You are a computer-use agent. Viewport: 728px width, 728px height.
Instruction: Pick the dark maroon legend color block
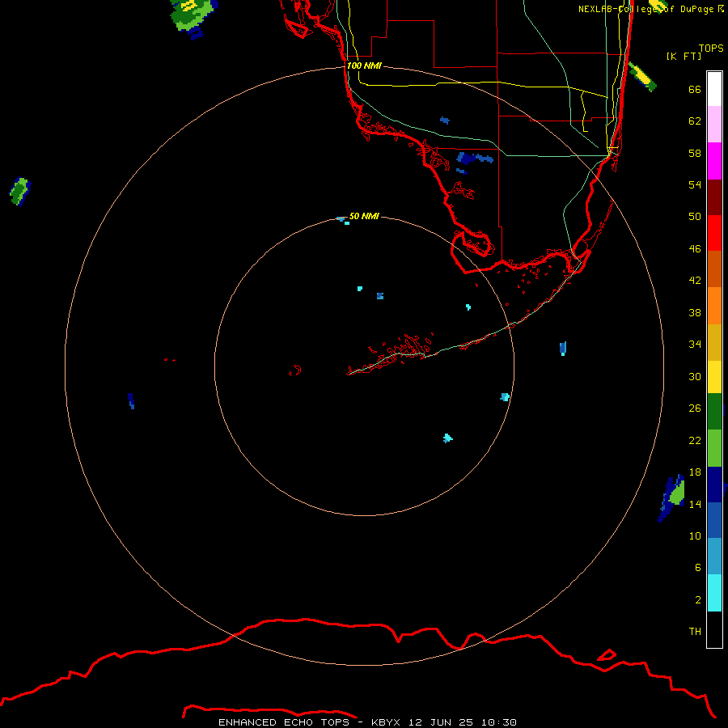pos(714,197)
